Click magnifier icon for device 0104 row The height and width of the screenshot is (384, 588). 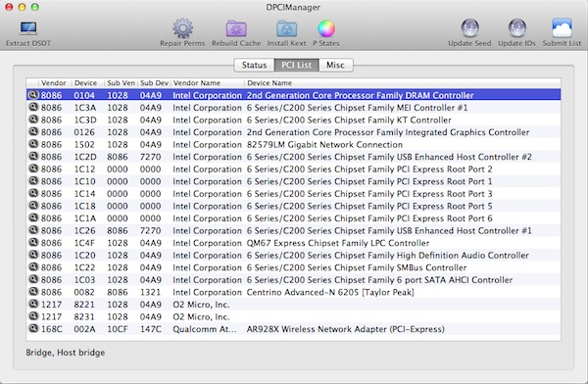tap(33, 95)
